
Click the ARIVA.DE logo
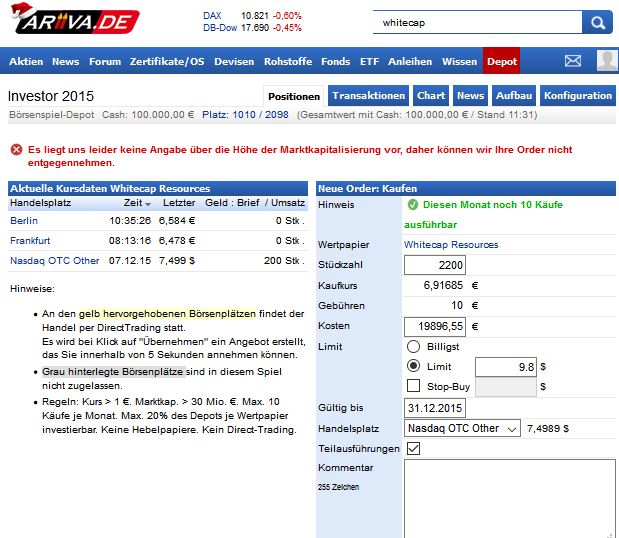[75, 19]
